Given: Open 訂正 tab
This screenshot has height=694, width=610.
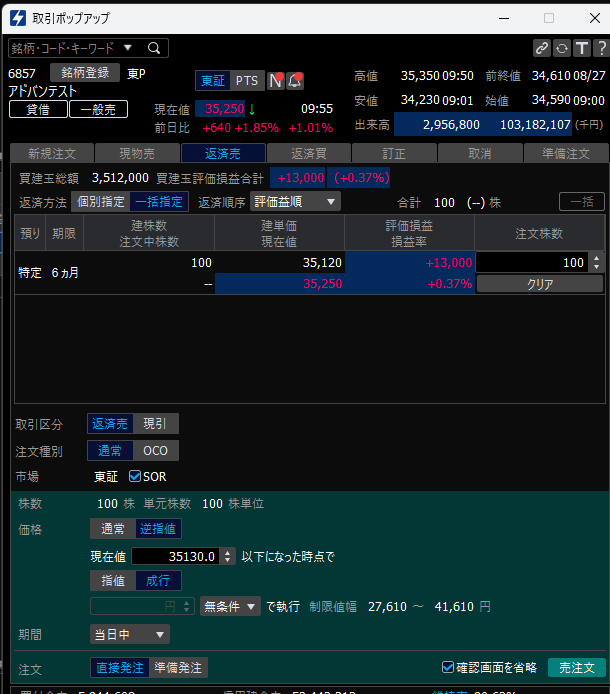Looking at the screenshot, I should 394,153.
